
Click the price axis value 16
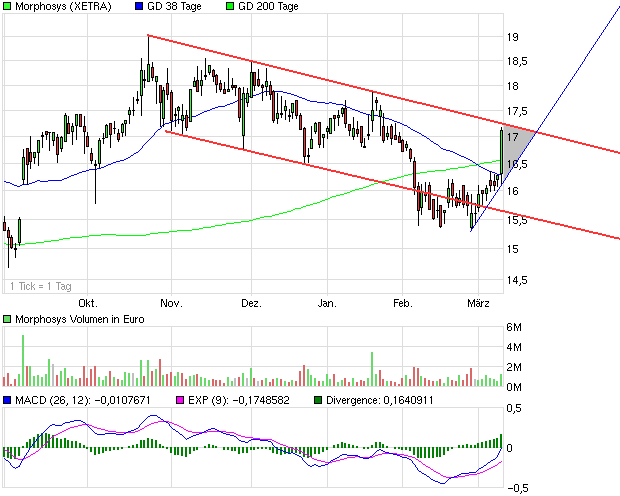tap(513, 191)
